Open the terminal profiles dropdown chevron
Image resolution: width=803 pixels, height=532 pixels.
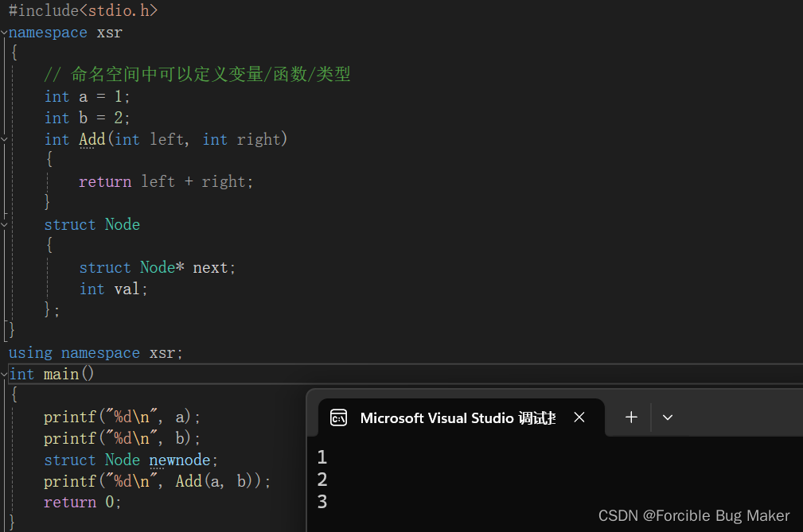tap(668, 417)
